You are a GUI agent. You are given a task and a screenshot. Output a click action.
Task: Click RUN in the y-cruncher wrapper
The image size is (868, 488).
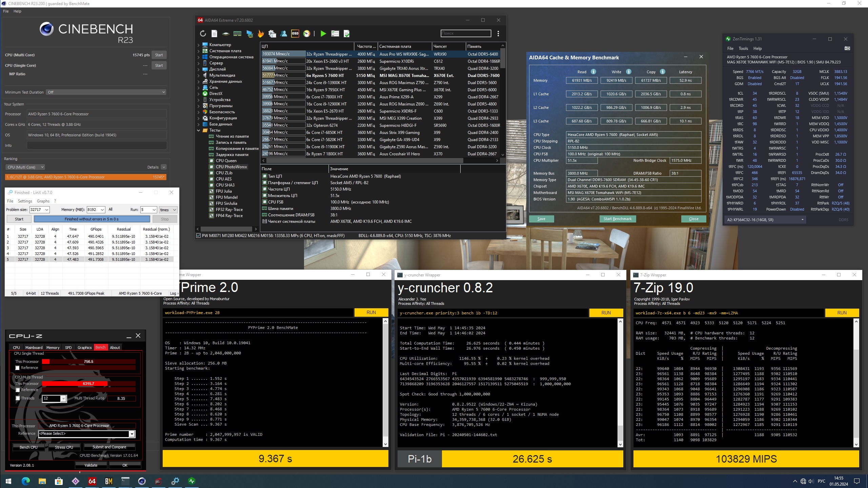[606, 313]
